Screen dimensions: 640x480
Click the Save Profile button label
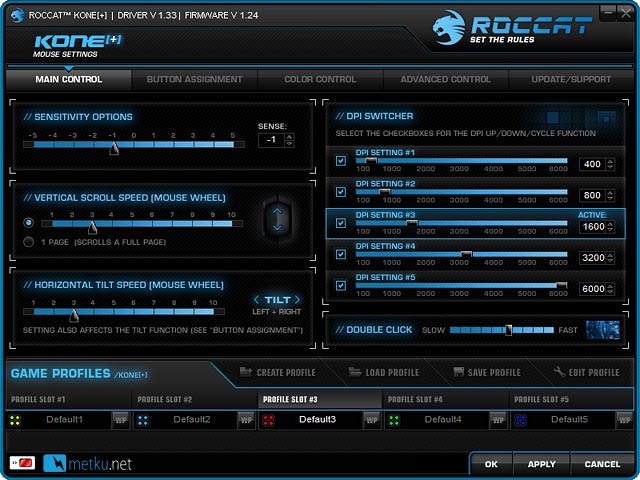[494, 372]
